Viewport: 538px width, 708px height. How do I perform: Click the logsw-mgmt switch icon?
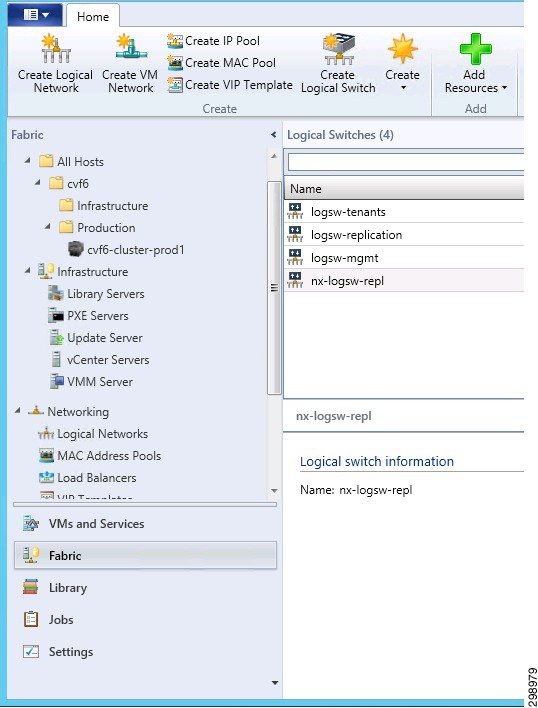pos(295,257)
